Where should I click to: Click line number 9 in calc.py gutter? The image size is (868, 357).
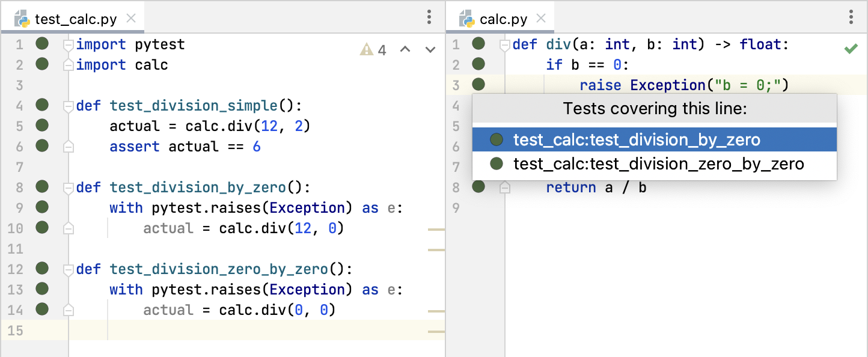coord(455,208)
